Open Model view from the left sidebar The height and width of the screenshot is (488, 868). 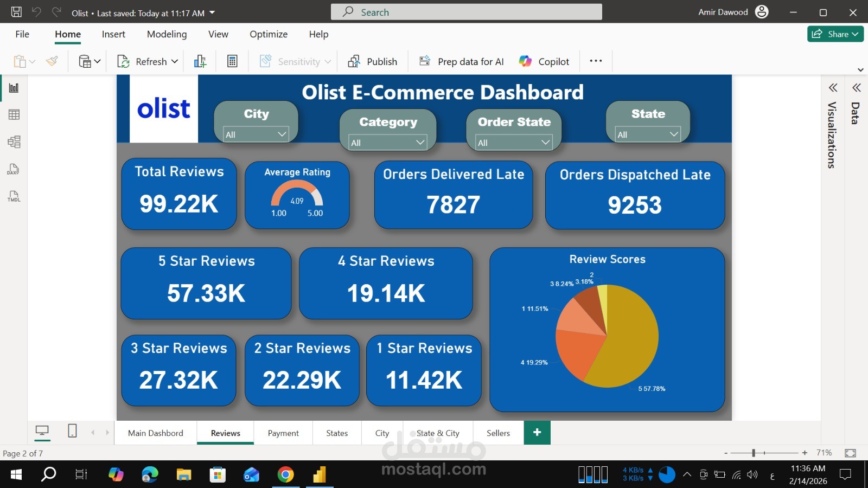click(13, 142)
